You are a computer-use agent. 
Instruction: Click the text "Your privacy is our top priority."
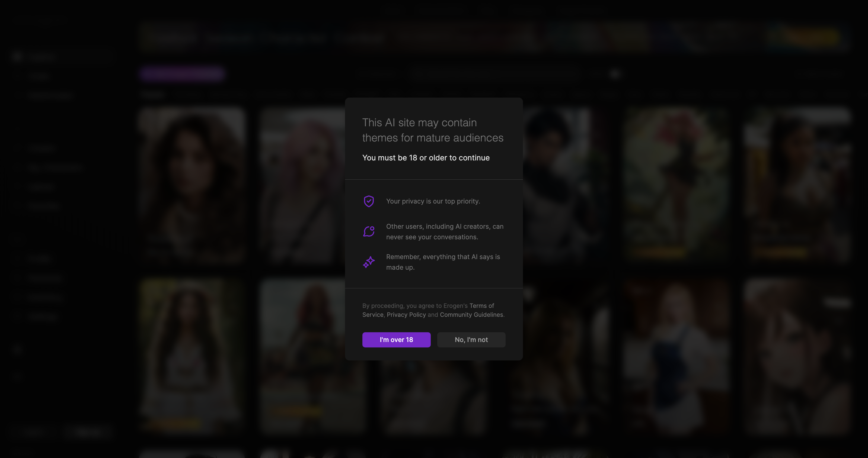(433, 201)
